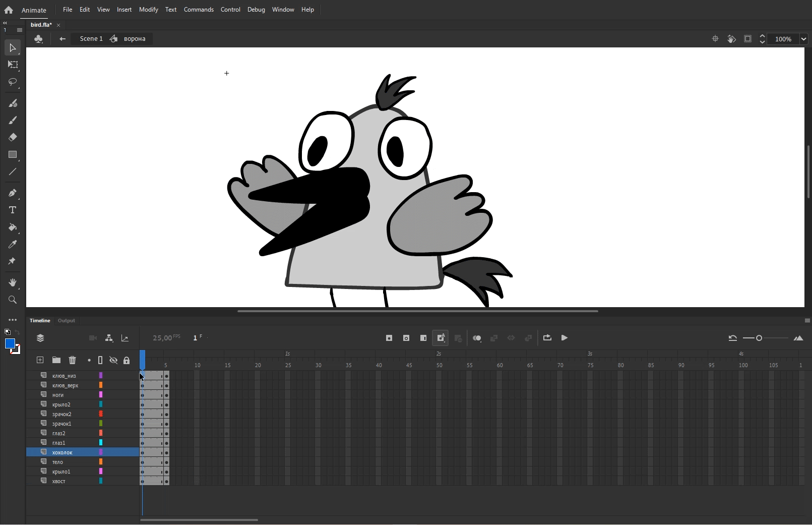Open the tools panel hamburger menu
Viewport: 812px width, 525px height.
coord(20,30)
